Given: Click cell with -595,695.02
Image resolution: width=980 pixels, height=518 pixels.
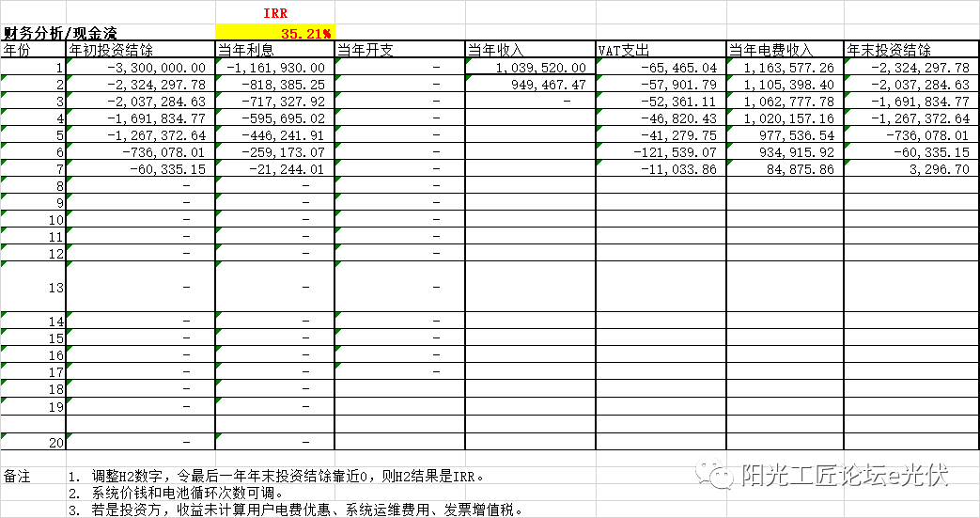Looking at the screenshot, I should [x=275, y=118].
